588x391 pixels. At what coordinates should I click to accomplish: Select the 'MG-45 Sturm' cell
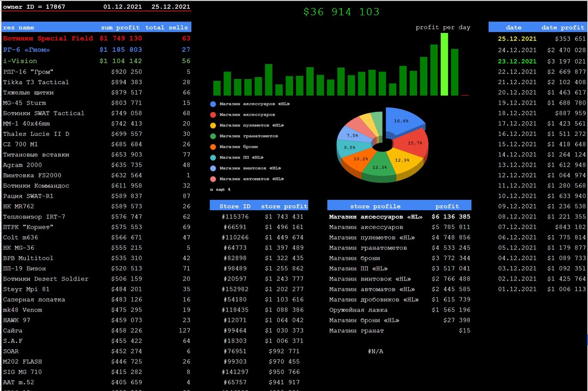point(24,103)
